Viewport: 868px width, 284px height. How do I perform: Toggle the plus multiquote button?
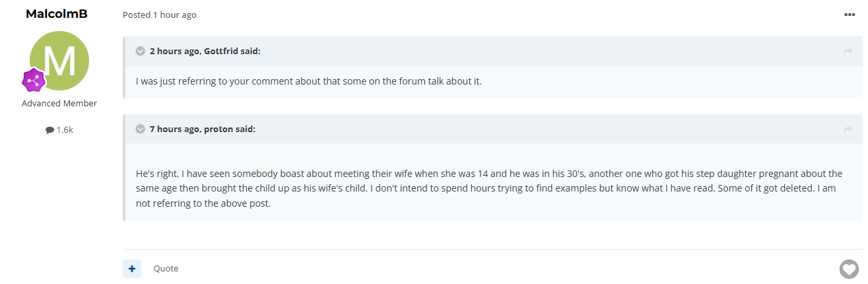click(x=132, y=269)
